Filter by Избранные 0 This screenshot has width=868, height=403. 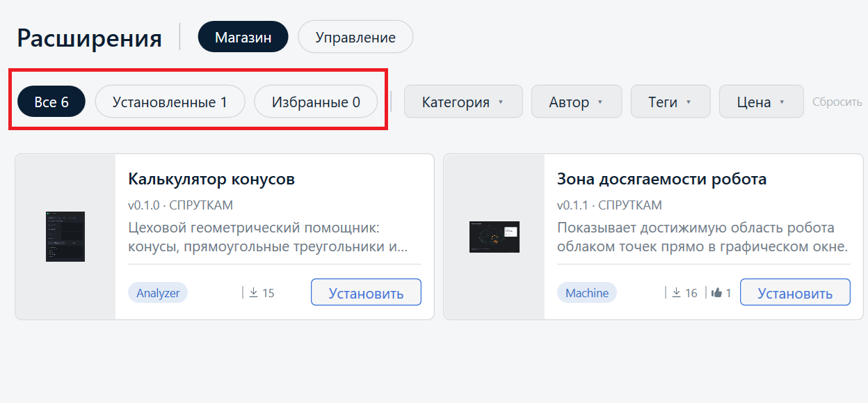coord(316,102)
